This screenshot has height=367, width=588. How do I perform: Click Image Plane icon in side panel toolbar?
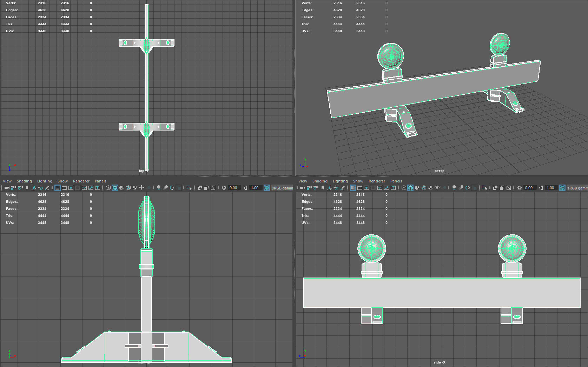[329, 188]
